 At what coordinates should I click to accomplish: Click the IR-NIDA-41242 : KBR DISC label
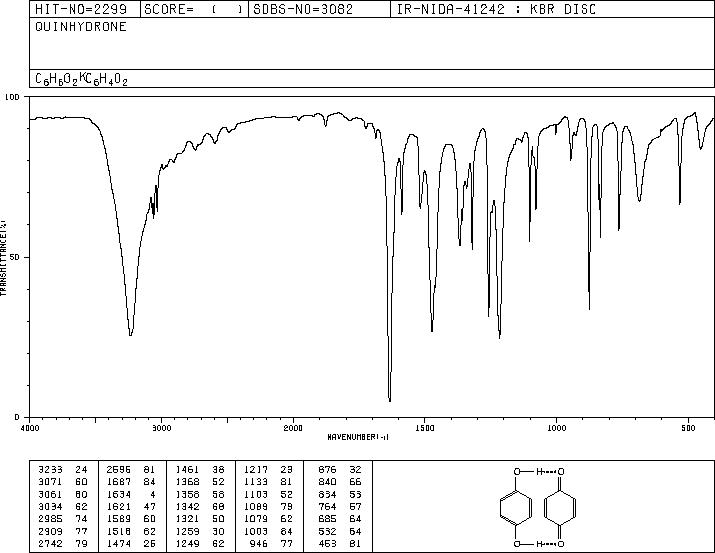(x=496, y=10)
